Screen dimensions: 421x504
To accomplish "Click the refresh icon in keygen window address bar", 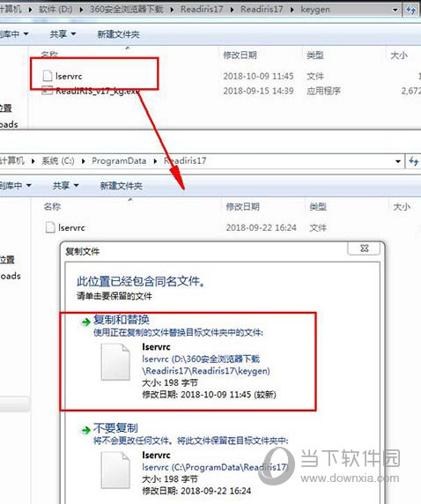I will pos(411,10).
